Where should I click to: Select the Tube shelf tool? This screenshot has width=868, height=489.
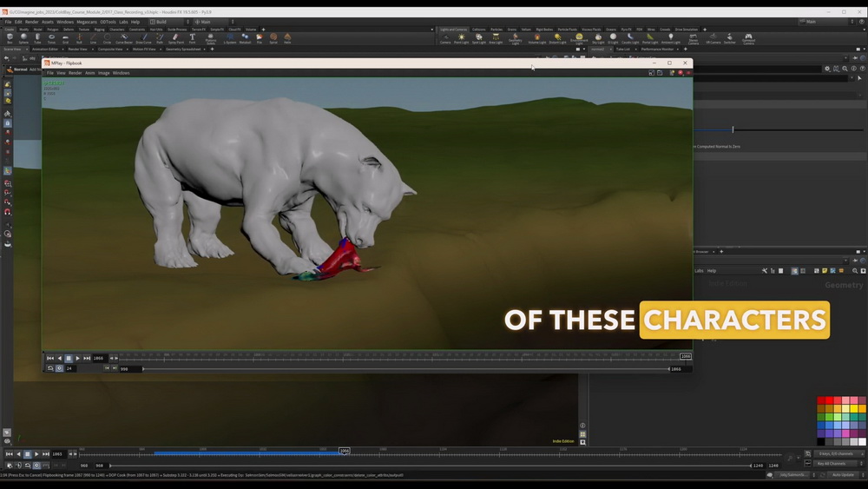tap(37, 38)
